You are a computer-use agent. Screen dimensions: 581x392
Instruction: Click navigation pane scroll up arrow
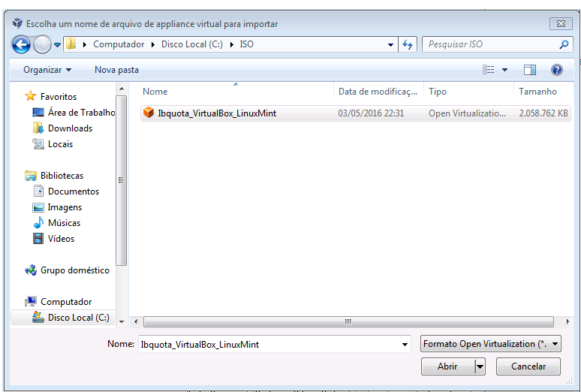[121, 89]
